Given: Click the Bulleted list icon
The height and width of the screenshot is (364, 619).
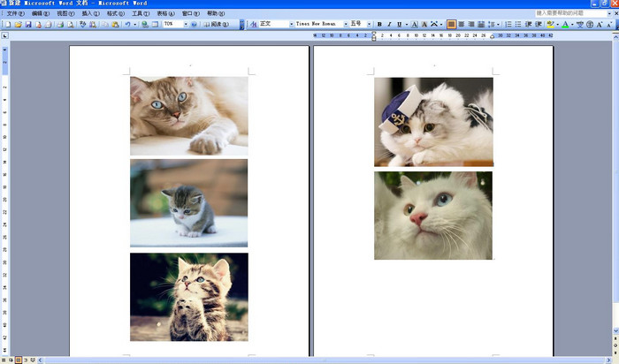Looking at the screenshot, I should click(516, 25).
